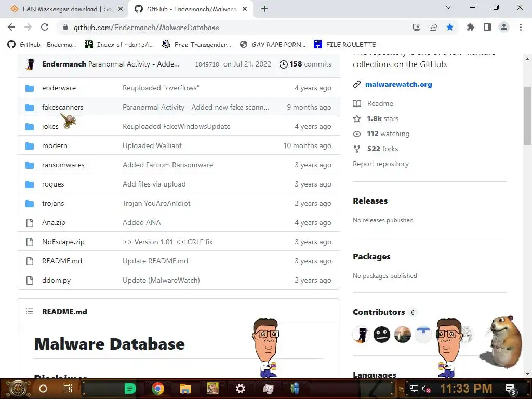Screen dimensions: 532x399
Task: Open the FILE ROULETTE bookmark
Action: point(345,45)
